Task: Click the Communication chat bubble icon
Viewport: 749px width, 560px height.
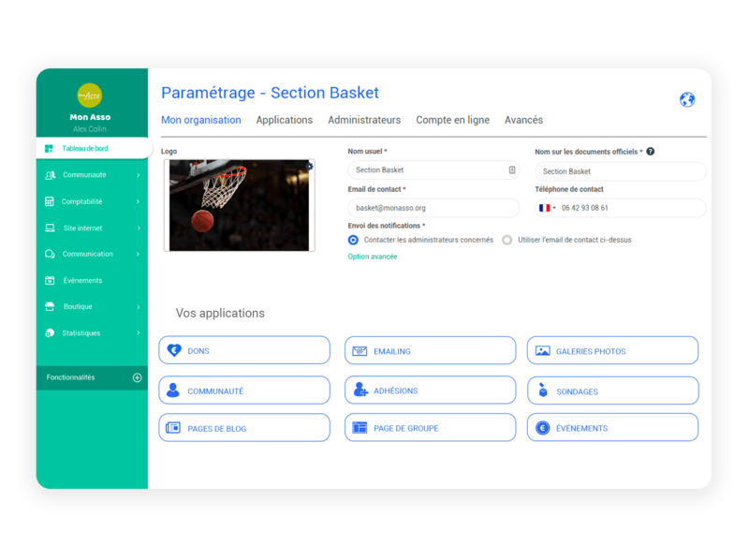Action: 50,254
